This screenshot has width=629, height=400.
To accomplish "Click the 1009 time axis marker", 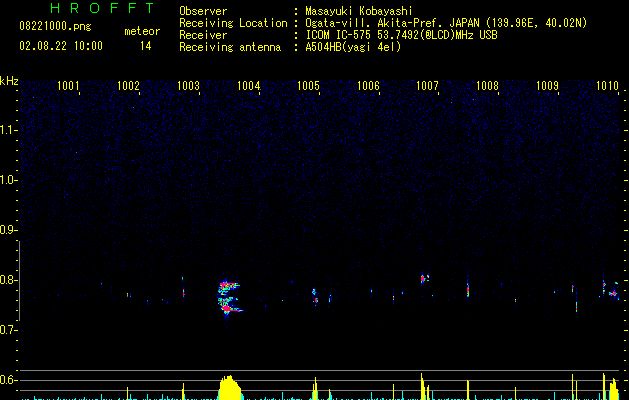I will 548,86.
